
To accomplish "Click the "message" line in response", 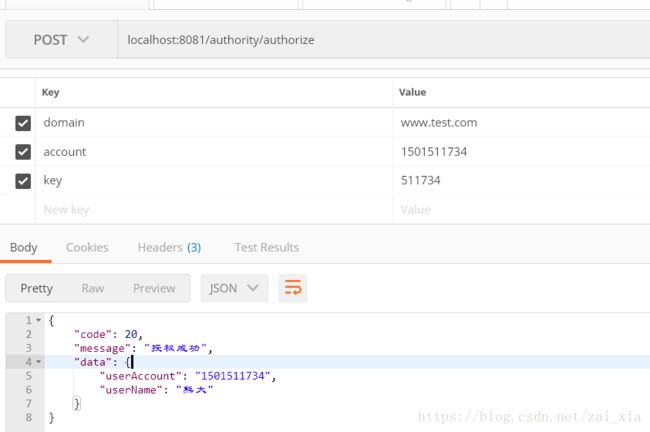I will click(x=143, y=348).
